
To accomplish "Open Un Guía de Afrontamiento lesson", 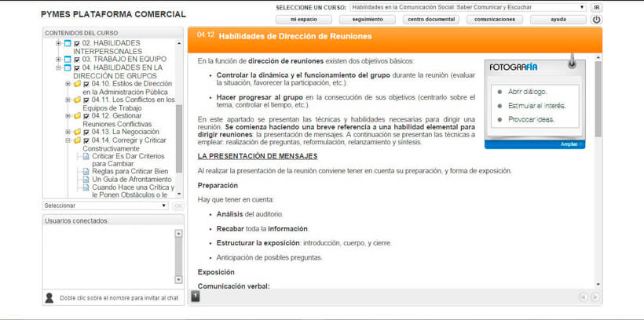I will click(132, 180).
